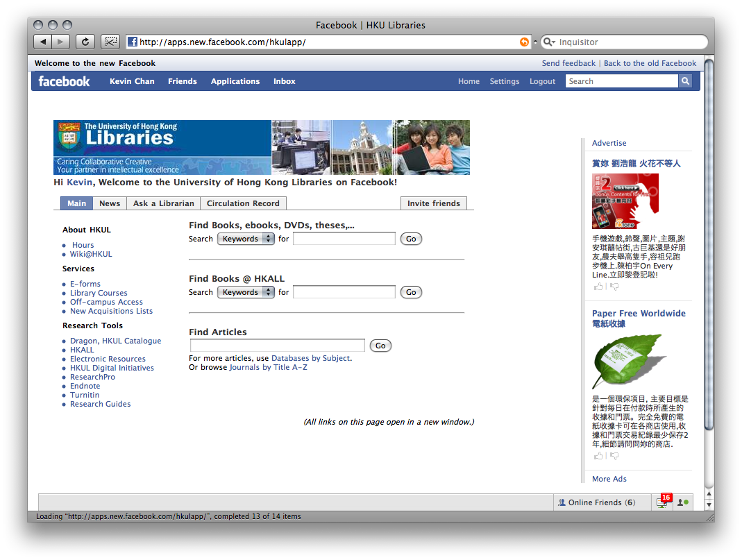Open the Databases by Subject link
This screenshot has width=742, height=560.
point(310,358)
